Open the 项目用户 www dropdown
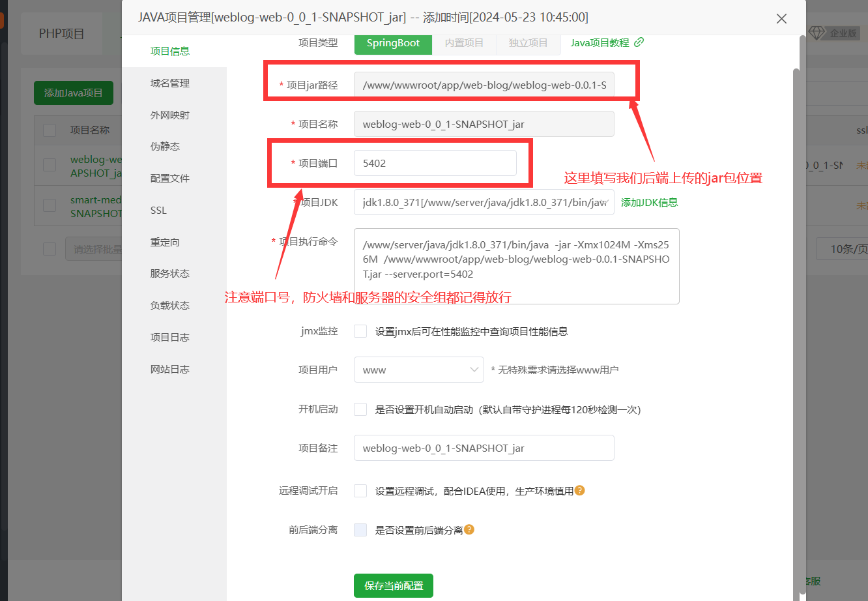Viewport: 868px width, 601px height. [418, 370]
